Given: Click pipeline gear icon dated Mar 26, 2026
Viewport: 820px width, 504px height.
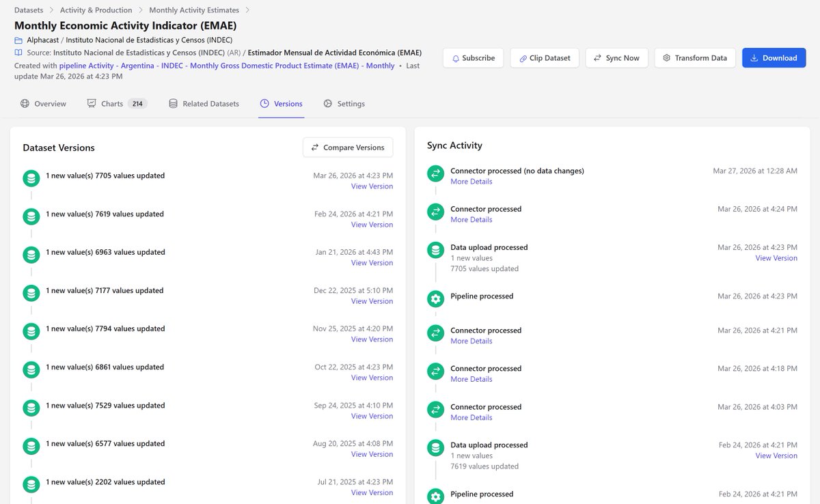Looking at the screenshot, I should 435,299.
